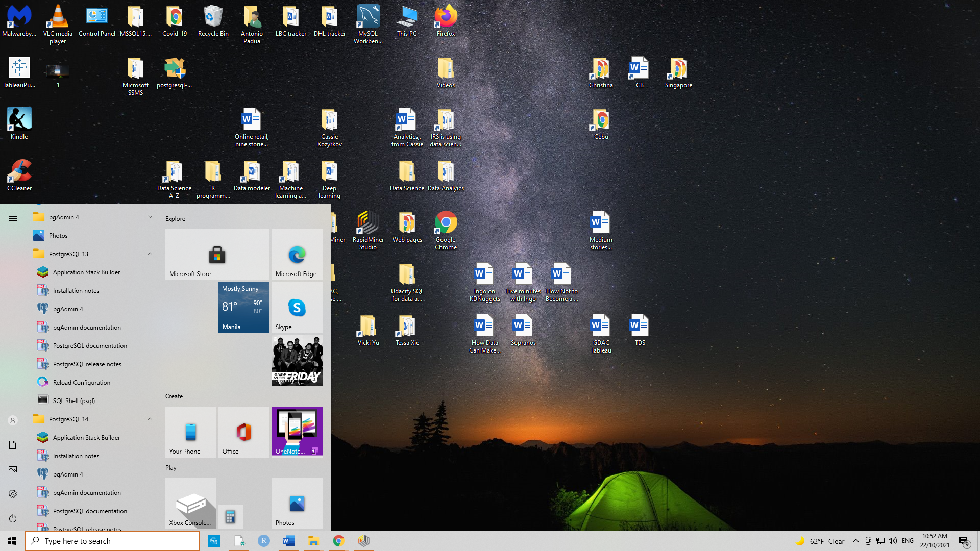The width and height of the screenshot is (980, 551).
Task: Click the Windows Start button
Action: pos(12,541)
